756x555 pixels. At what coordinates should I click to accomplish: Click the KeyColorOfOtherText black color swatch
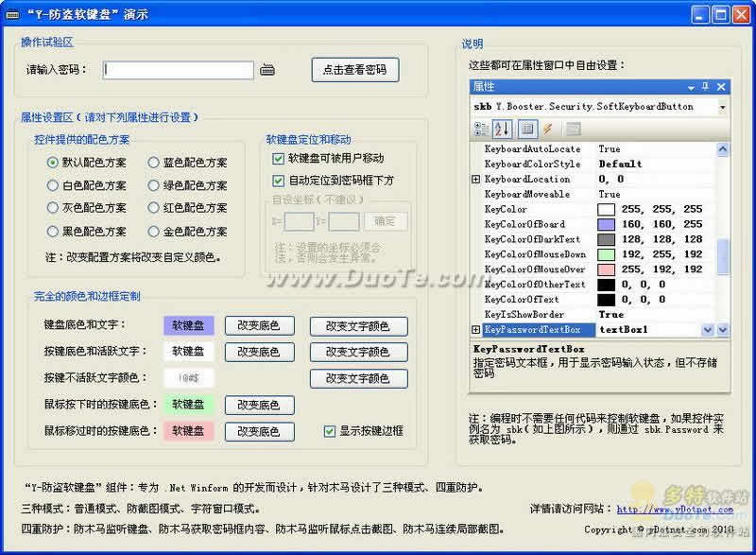point(606,285)
